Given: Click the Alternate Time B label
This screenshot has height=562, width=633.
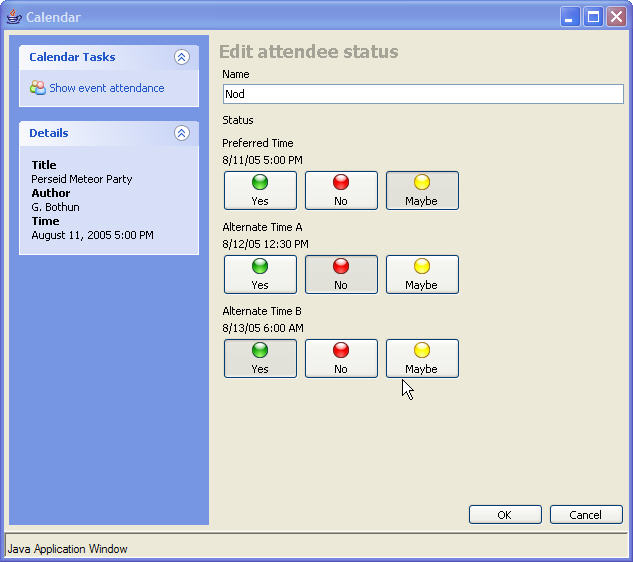Looking at the screenshot, I should coord(262,311).
